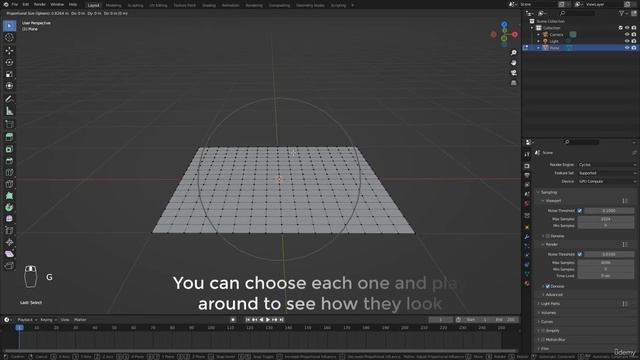Click the Blender logo menu icon
Image resolution: width=640 pixels, height=360 pixels.
[6, 4]
